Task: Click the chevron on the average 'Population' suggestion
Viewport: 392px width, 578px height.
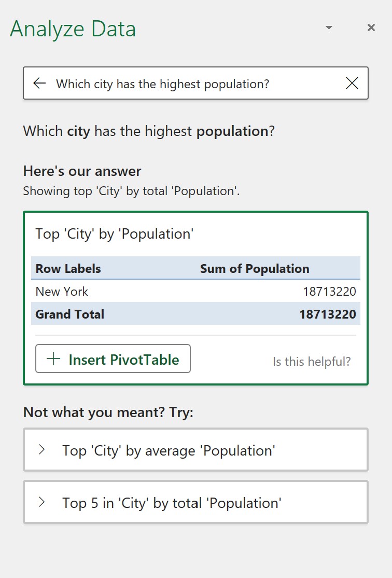Action: coord(42,450)
